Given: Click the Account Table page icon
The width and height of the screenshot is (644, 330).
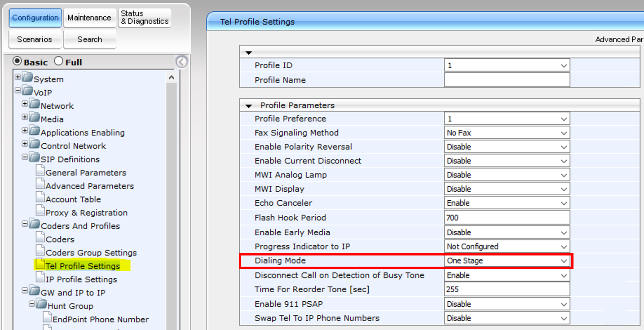Looking at the screenshot, I should pos(40,198).
